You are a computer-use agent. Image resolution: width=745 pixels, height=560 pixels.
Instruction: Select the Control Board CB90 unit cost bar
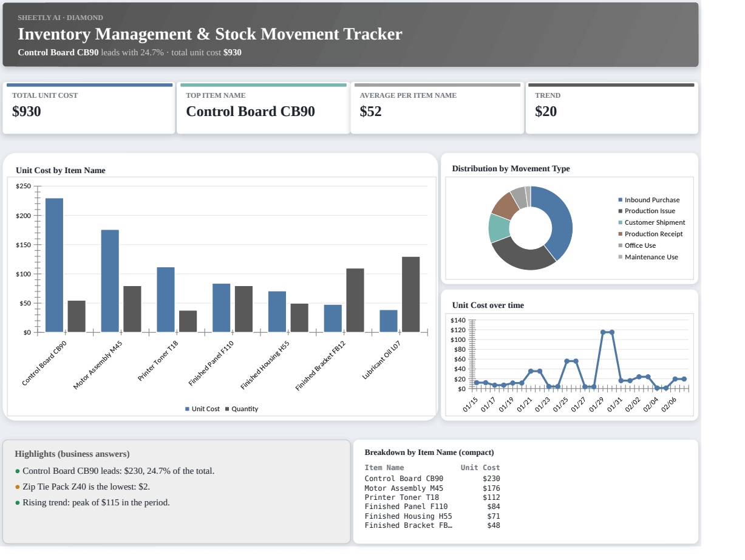[54, 265]
